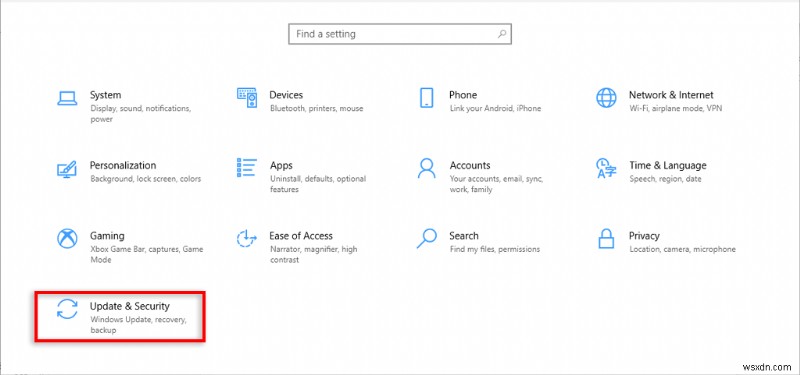Click 'Bluetooth, printers, mouse' description
Screen dimensions: 800x375
[x=316, y=109]
